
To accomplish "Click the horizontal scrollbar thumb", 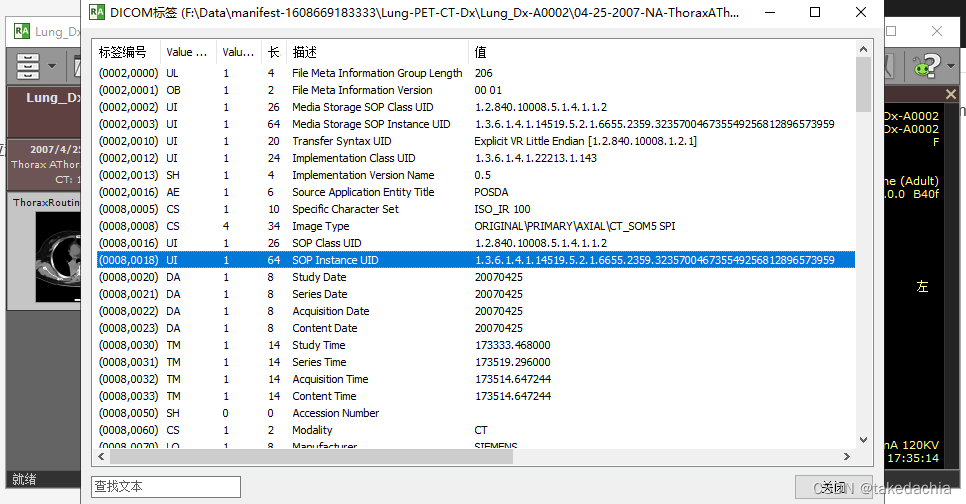I will [311, 457].
